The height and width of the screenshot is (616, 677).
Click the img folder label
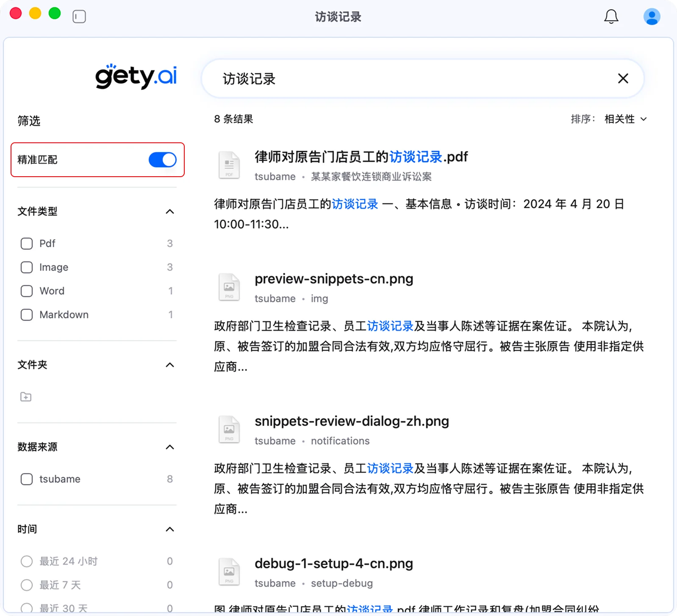point(319,299)
